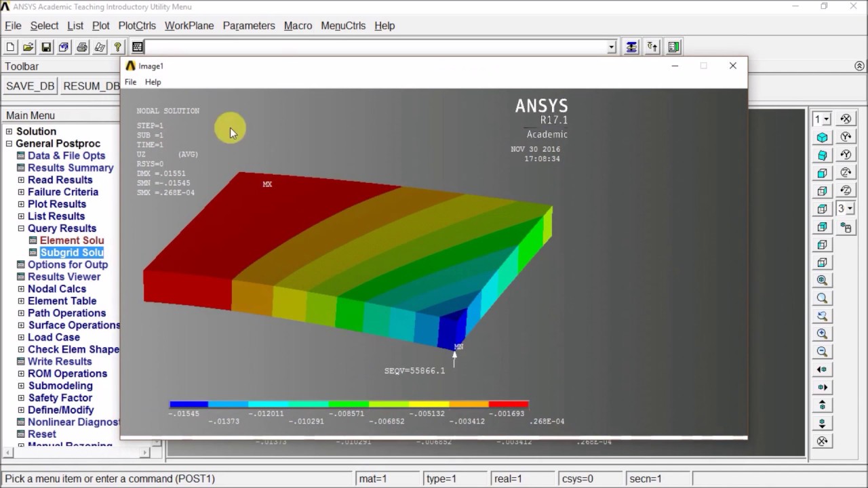This screenshot has height=488, width=868.
Task: Open the Contact Manager icon
Action: point(673,47)
